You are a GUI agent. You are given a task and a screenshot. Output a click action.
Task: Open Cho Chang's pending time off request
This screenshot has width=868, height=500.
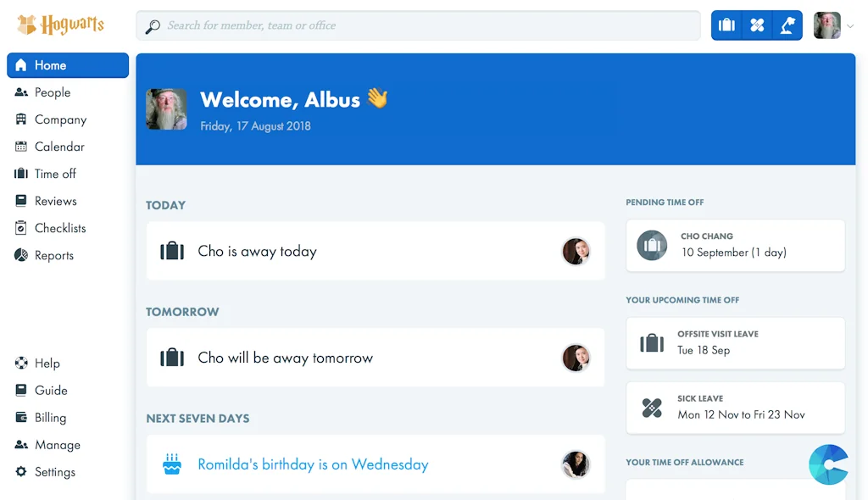[735, 245]
